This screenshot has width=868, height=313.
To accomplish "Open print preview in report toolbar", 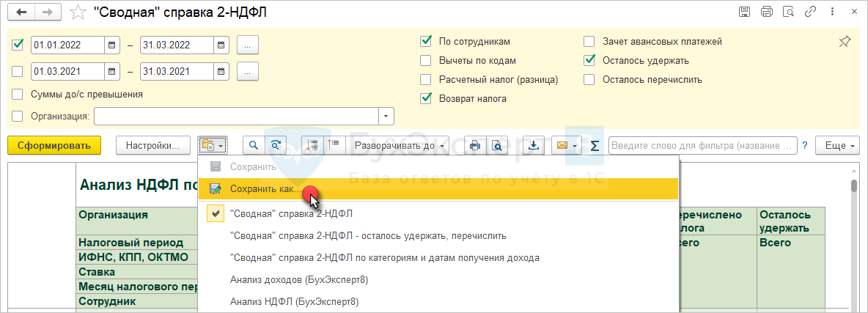I will tap(497, 145).
